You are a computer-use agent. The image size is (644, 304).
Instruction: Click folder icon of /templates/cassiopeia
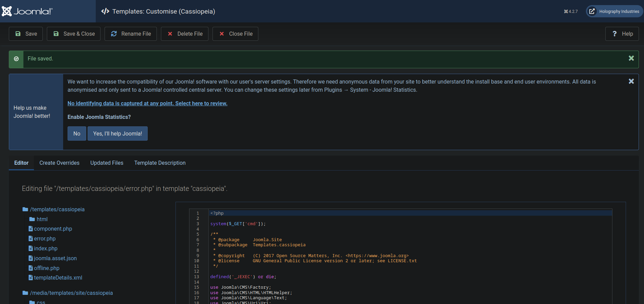click(25, 209)
